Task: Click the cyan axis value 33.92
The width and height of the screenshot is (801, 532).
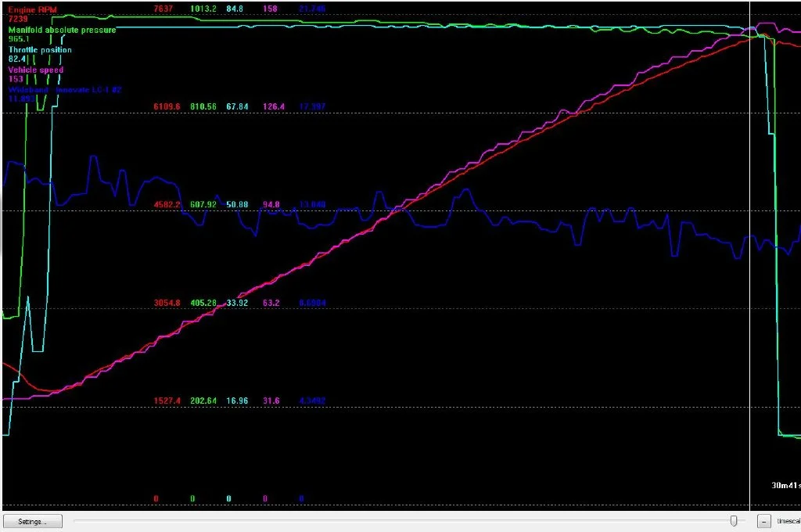Action: coord(237,303)
